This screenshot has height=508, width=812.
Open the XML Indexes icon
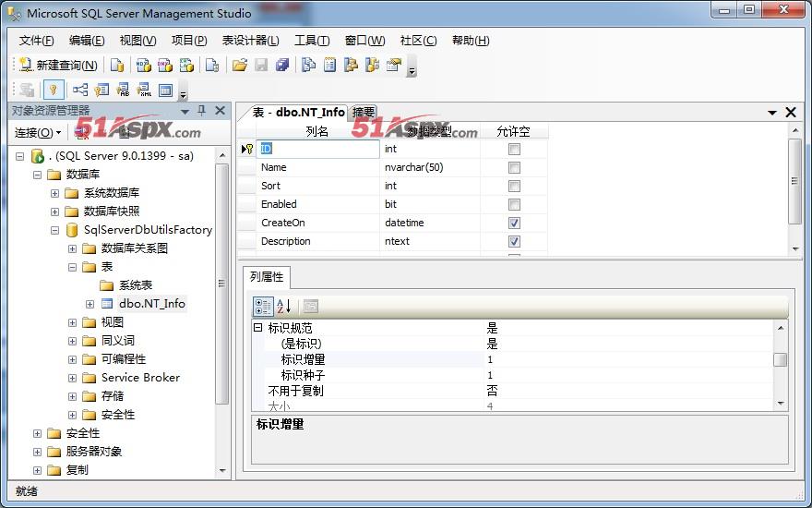point(144,90)
